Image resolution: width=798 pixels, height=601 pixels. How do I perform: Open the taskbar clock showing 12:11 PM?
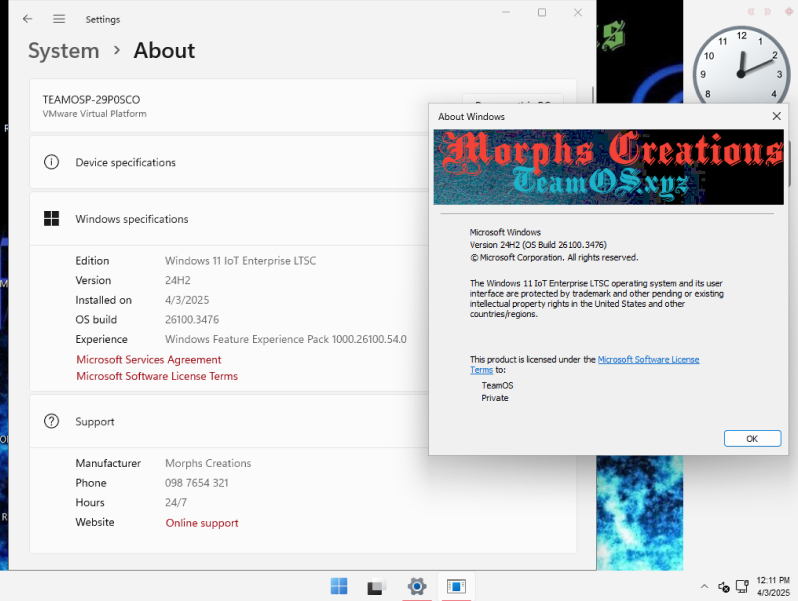coord(773,586)
